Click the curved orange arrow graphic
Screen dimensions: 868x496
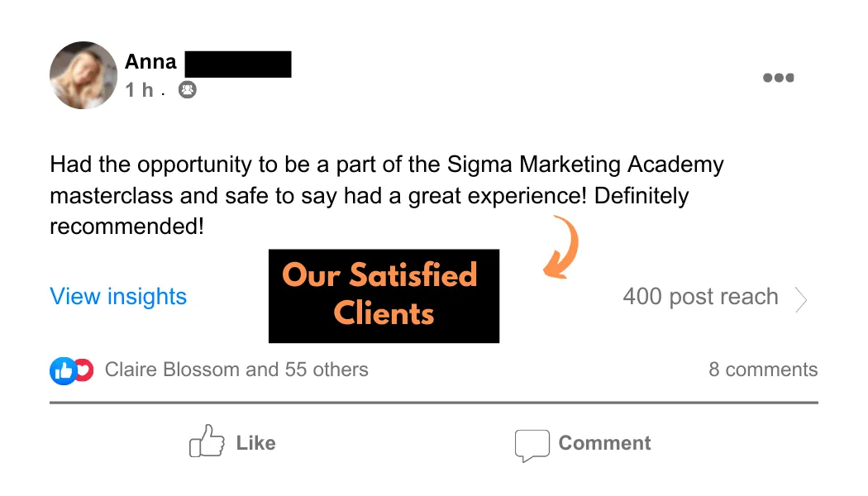coord(560,247)
